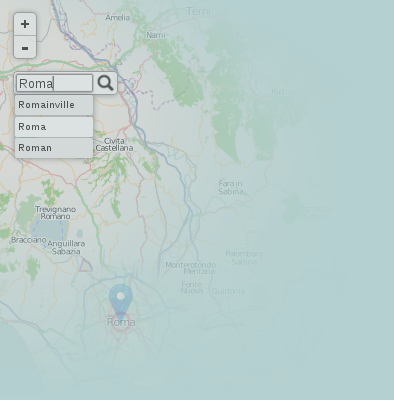394x400 pixels.
Task: Click the Guidonia town label
Action: (x=228, y=291)
